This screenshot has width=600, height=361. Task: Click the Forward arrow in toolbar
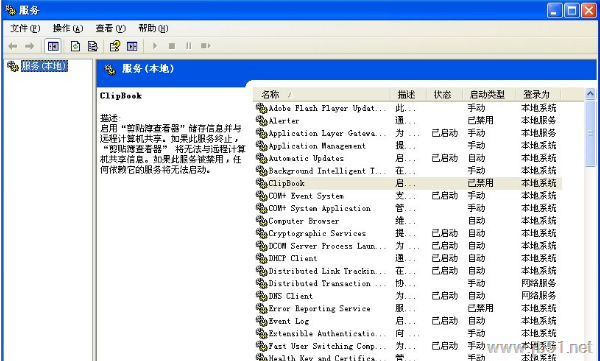[x=29, y=46]
